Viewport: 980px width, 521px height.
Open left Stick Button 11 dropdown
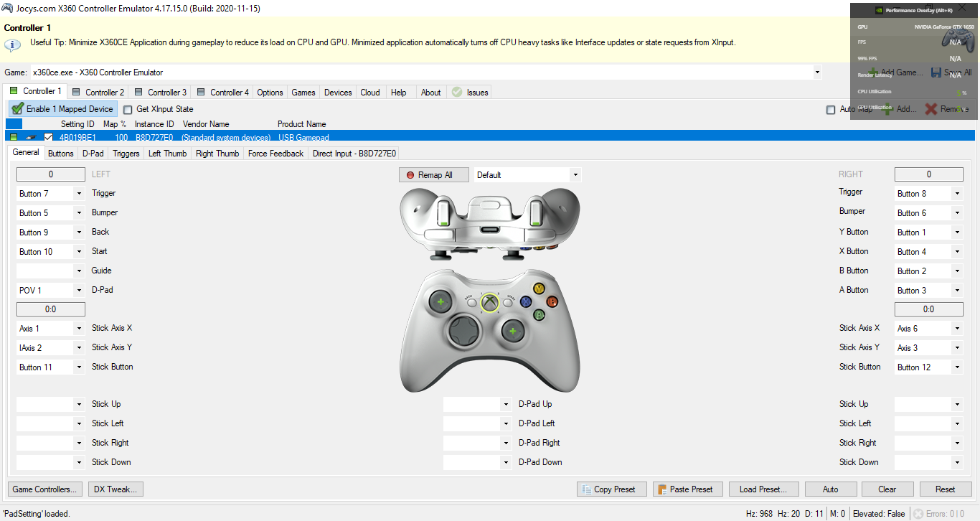coord(79,367)
